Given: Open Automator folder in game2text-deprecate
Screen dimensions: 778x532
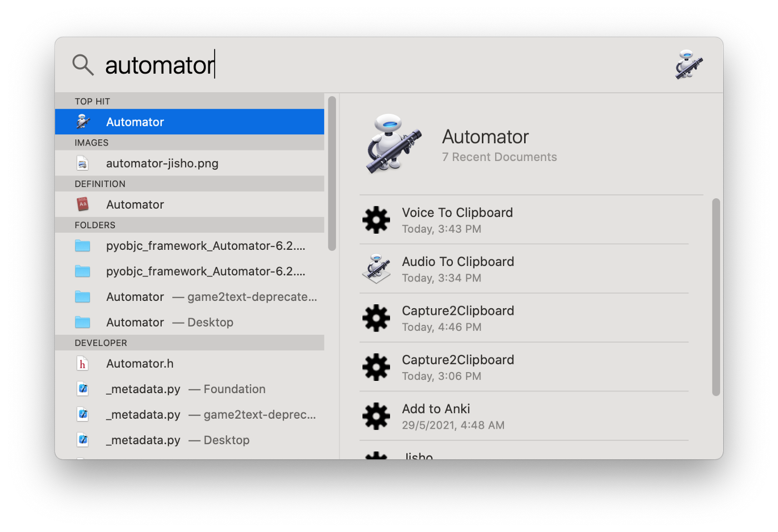Looking at the screenshot, I should pos(189,297).
